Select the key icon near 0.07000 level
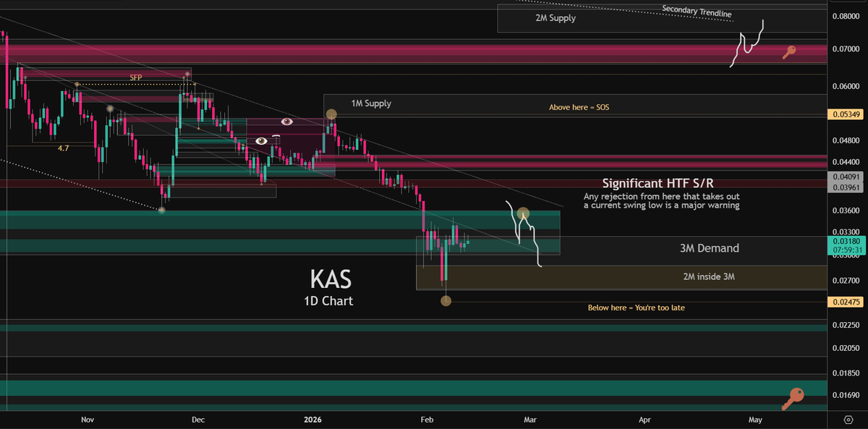Image resolution: width=868 pixels, height=429 pixels. point(790,52)
